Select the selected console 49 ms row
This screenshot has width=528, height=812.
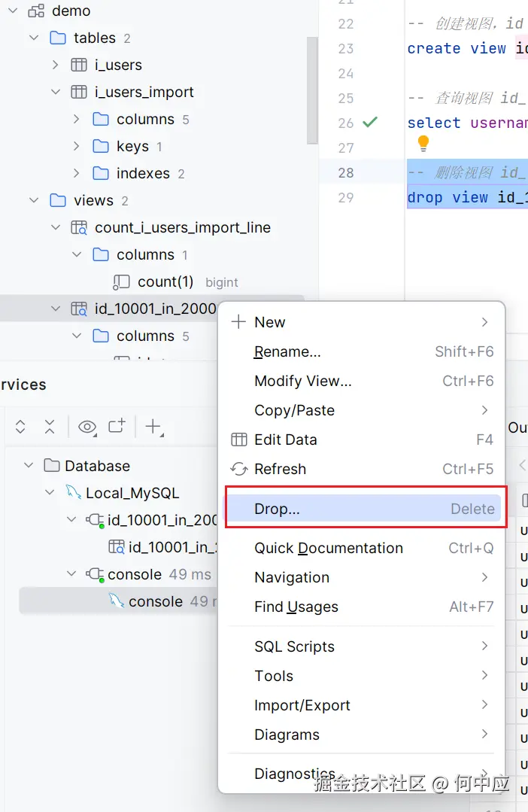tap(118, 601)
